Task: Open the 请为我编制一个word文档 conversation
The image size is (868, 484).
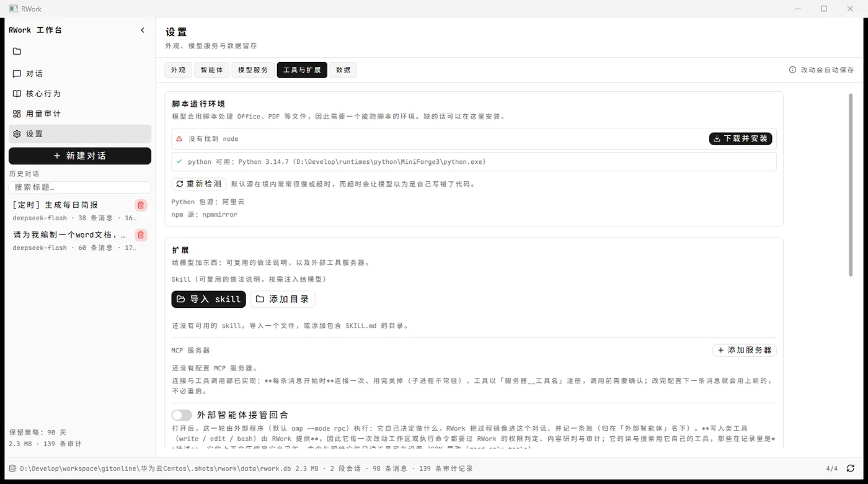Action: point(71,241)
